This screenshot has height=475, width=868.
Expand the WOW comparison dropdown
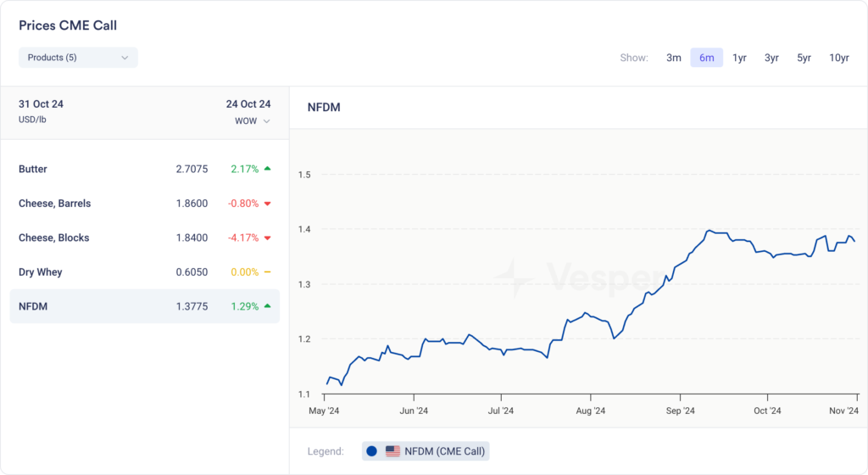click(x=253, y=121)
